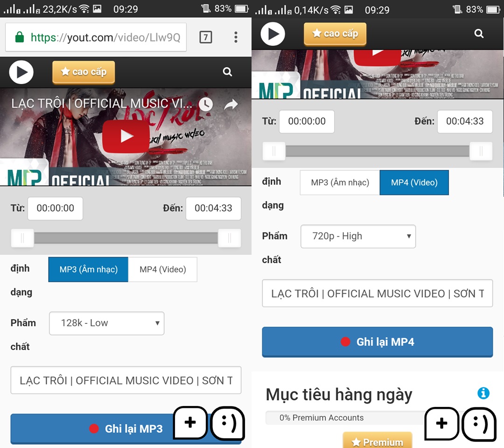Viewport: 504px width, 448px height.
Task: Click the start slider handle in left screen
Action: coord(22,238)
